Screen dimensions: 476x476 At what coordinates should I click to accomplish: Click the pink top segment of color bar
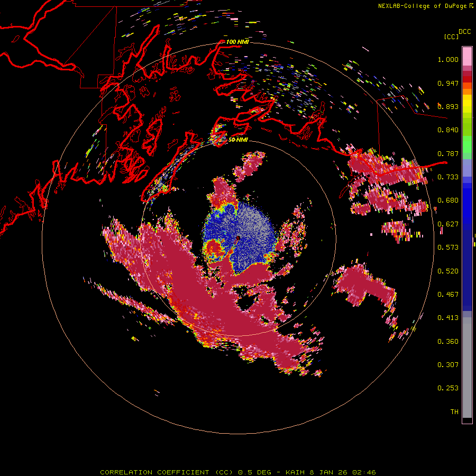point(467,56)
